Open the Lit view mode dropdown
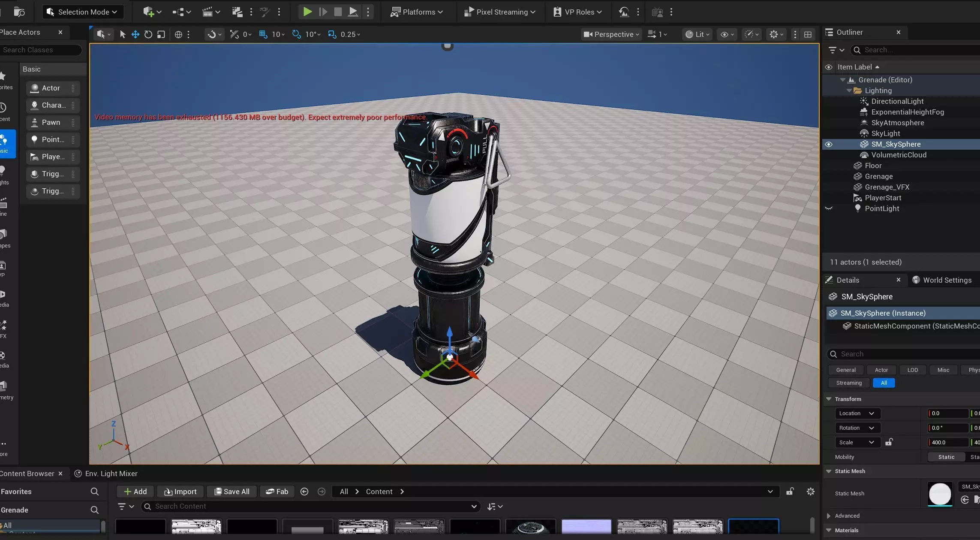 [697, 34]
